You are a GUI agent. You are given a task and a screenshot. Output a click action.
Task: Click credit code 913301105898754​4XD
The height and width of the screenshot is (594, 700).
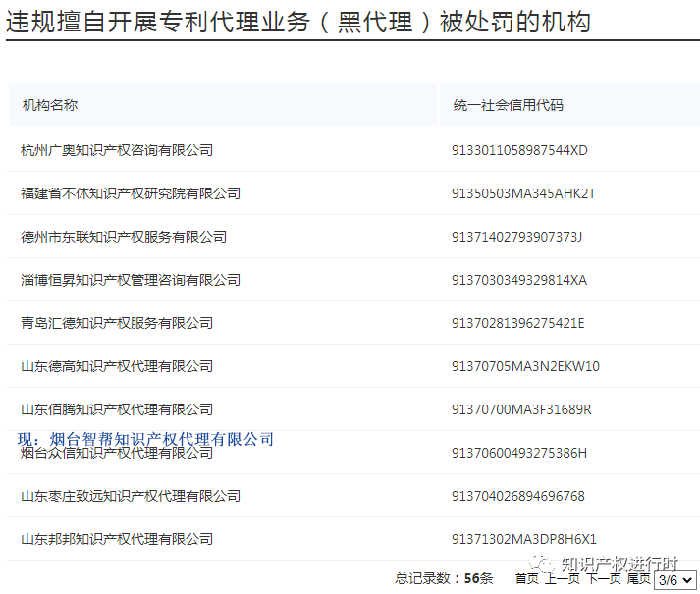point(519,150)
